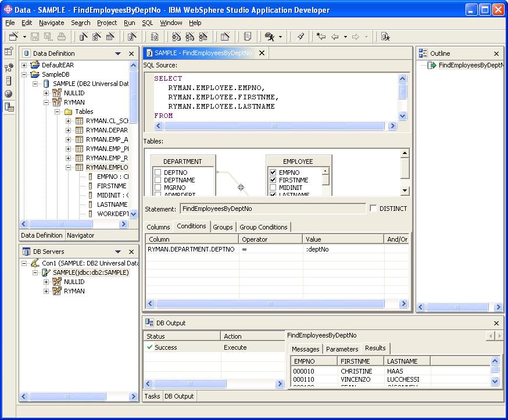Click the globe perspective icon in left bar

click(x=9, y=94)
